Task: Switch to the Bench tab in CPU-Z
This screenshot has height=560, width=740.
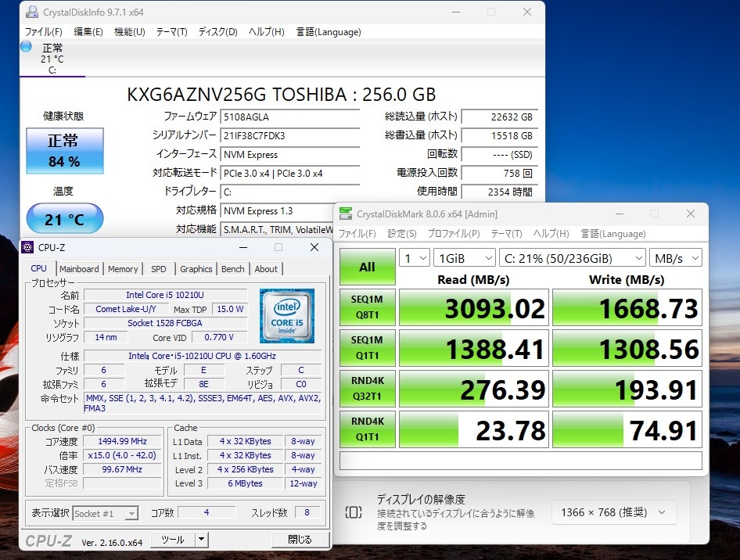Action: pos(232,269)
